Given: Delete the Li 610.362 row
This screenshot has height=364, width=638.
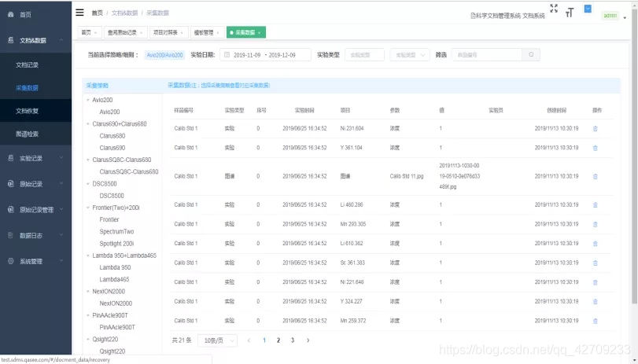Looking at the screenshot, I should [x=596, y=244].
